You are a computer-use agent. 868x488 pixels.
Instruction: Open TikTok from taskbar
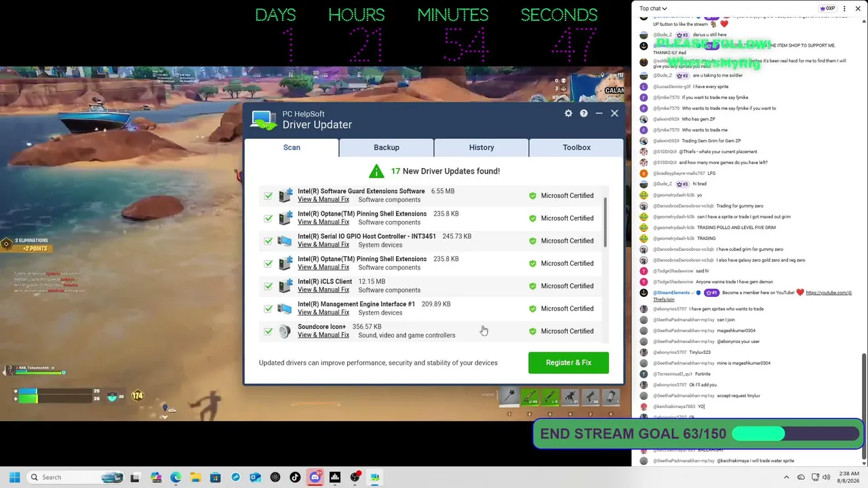pos(295,477)
